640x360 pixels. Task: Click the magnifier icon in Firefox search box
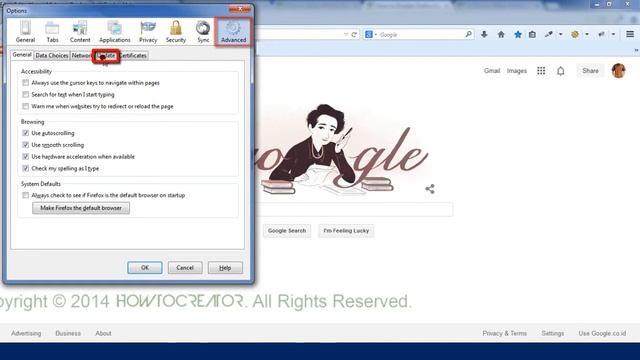pos(468,35)
